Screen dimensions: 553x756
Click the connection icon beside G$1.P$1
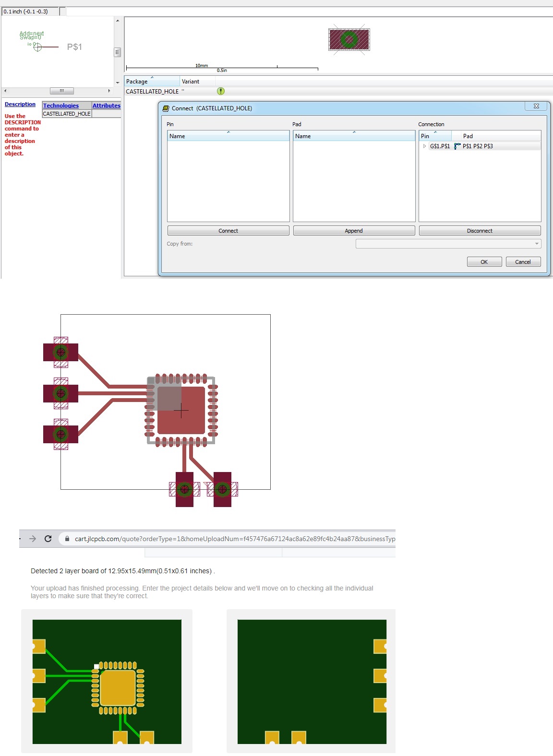457,146
